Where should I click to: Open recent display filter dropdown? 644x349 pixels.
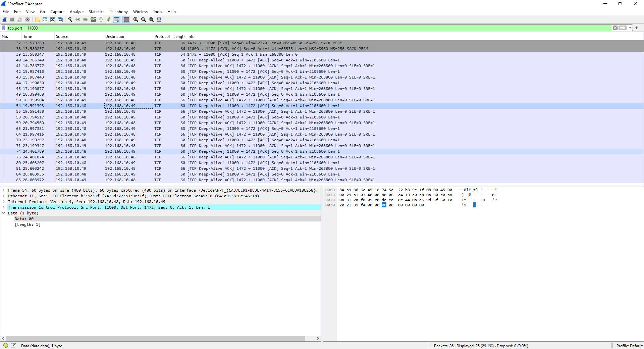pos(630,28)
